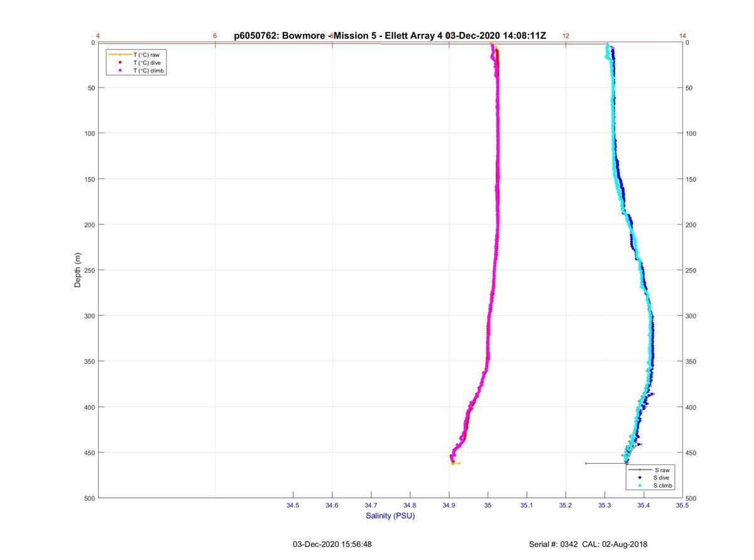Click the 250 tick on the right depth axis
This screenshot has height=560, width=754.
tap(691, 270)
